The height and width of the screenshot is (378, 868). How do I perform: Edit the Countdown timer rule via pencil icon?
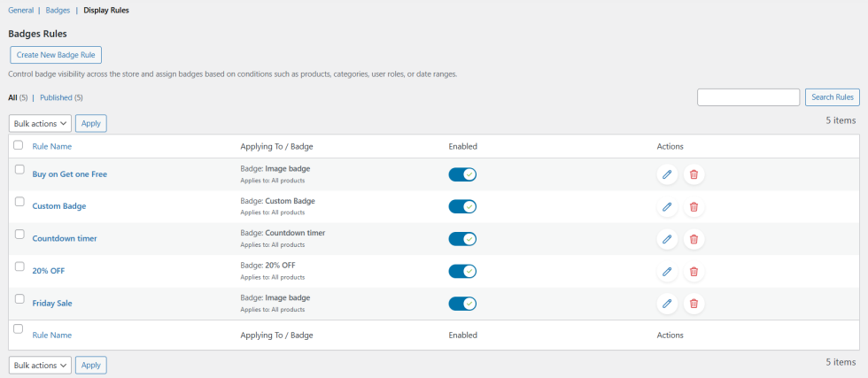pyautogui.click(x=667, y=239)
